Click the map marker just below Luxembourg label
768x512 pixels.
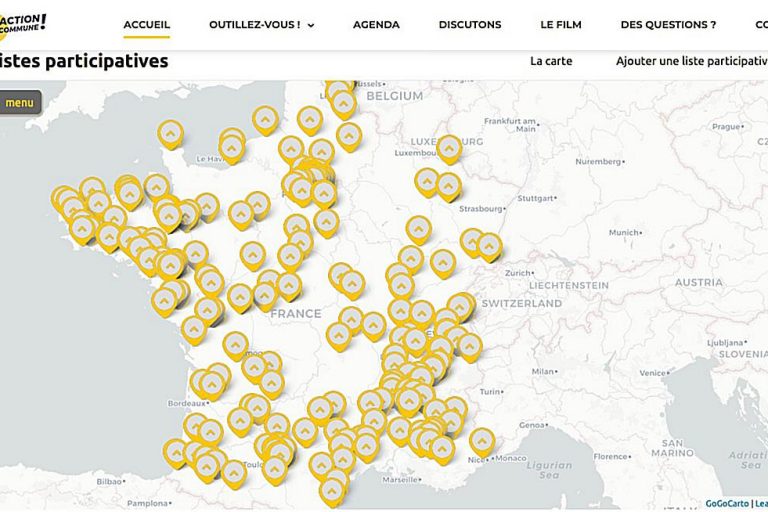pos(448,148)
